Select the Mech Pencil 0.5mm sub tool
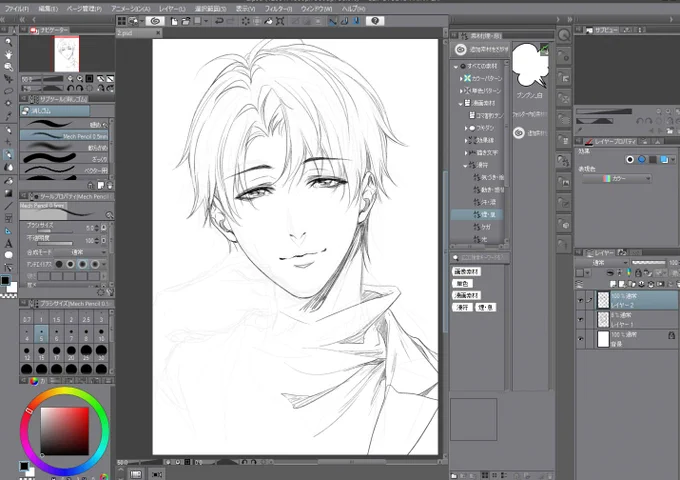The width and height of the screenshot is (680, 480). [64, 136]
